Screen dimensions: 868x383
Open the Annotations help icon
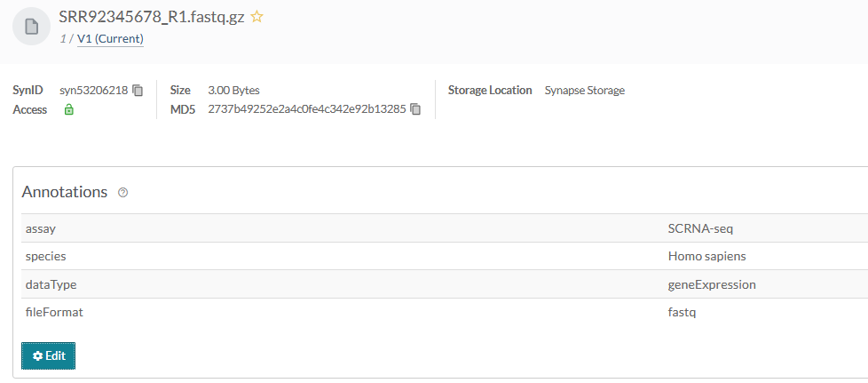coord(123,193)
